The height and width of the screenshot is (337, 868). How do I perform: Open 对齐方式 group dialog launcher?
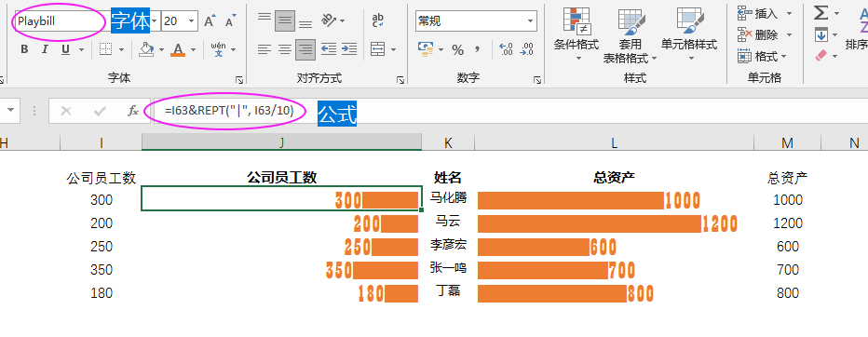point(400,80)
